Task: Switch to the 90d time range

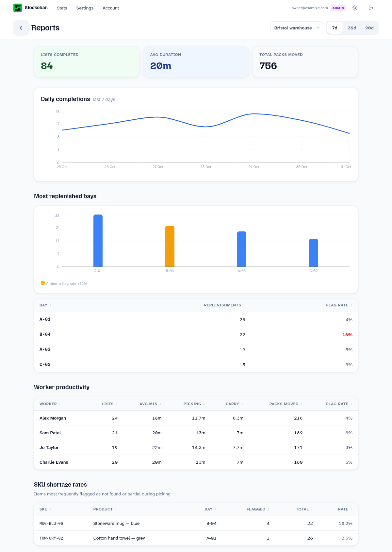Action: [369, 28]
